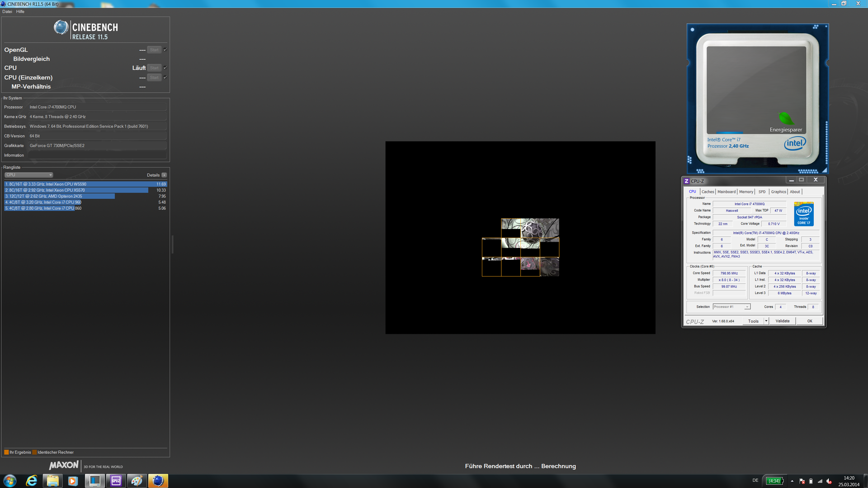Image resolution: width=868 pixels, height=488 pixels.
Task: Select the Xeon W5590 ranking bar
Action: click(85, 184)
